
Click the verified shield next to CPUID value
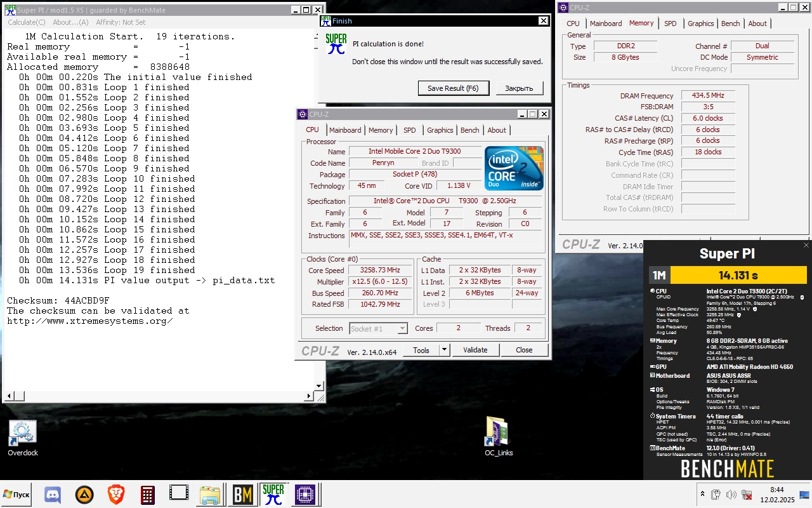802,297
